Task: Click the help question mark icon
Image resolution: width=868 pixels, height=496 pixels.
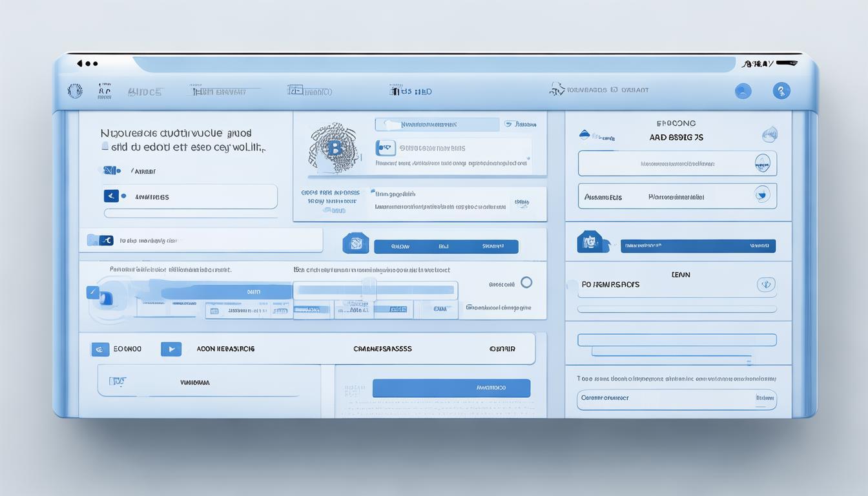Action: tap(781, 91)
